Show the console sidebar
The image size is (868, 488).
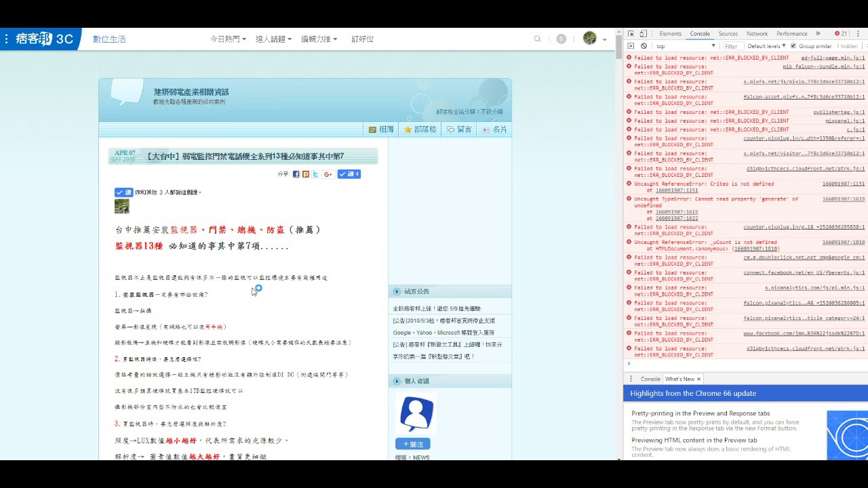pyautogui.click(x=631, y=46)
